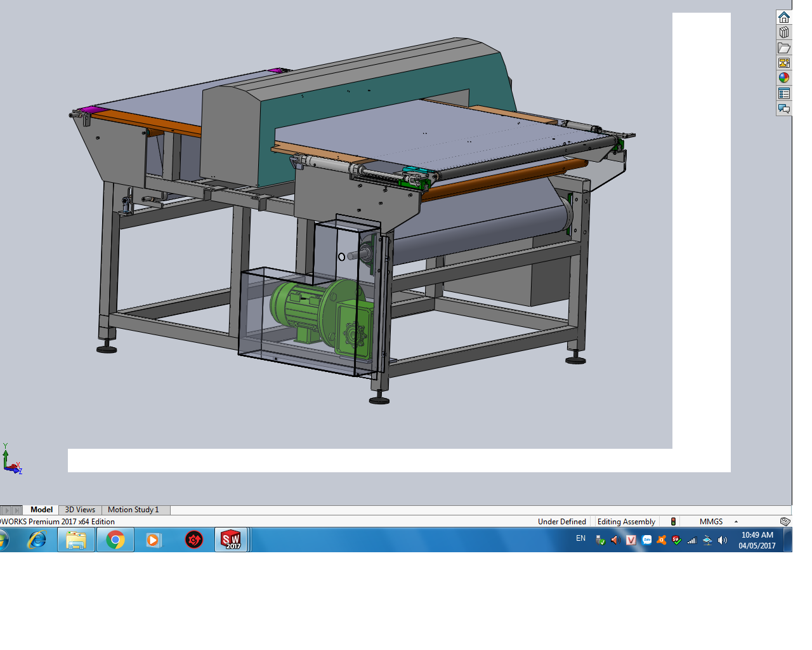Screen dimensions: 812x650
Task: Click the red V tray icon
Action: 631,540
